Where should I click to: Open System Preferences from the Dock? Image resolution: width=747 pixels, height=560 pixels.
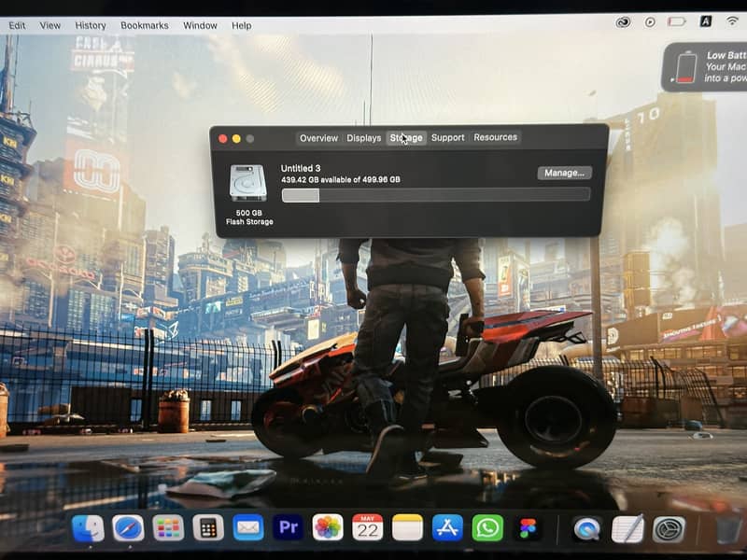(x=669, y=529)
